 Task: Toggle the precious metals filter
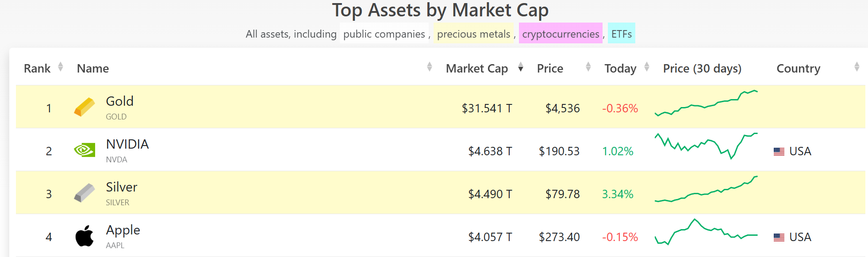(x=473, y=34)
